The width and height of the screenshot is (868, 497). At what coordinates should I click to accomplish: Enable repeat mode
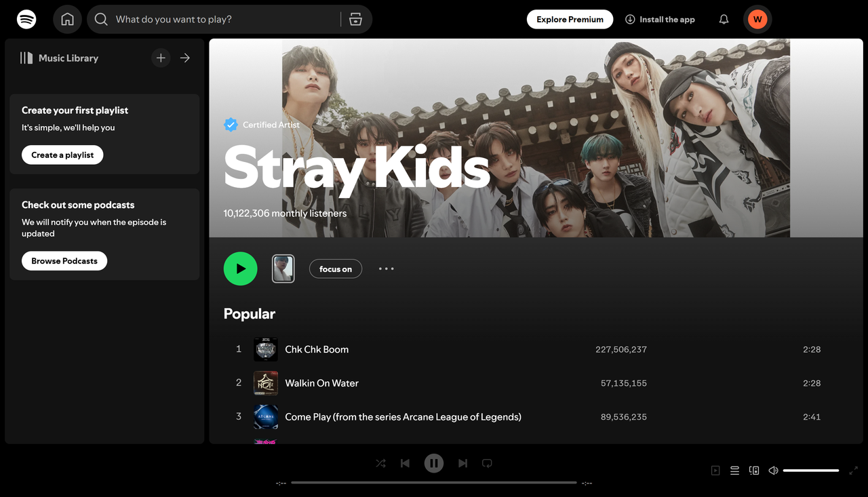(x=487, y=463)
